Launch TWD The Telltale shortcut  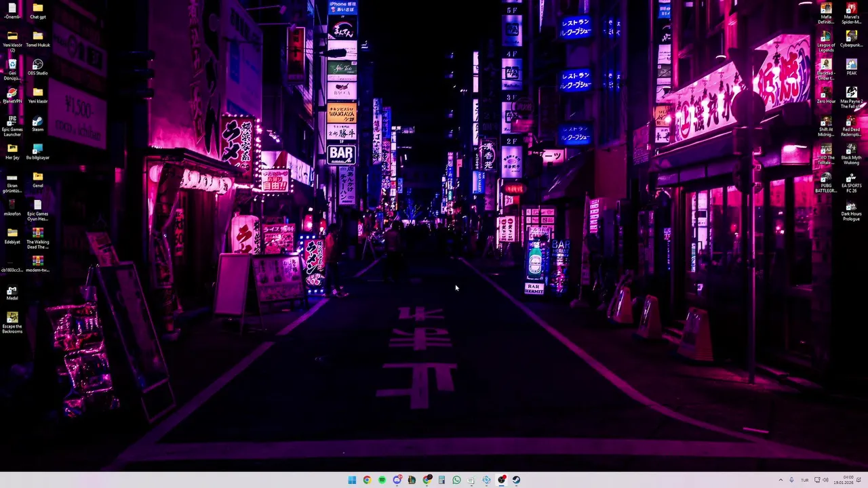coord(826,155)
